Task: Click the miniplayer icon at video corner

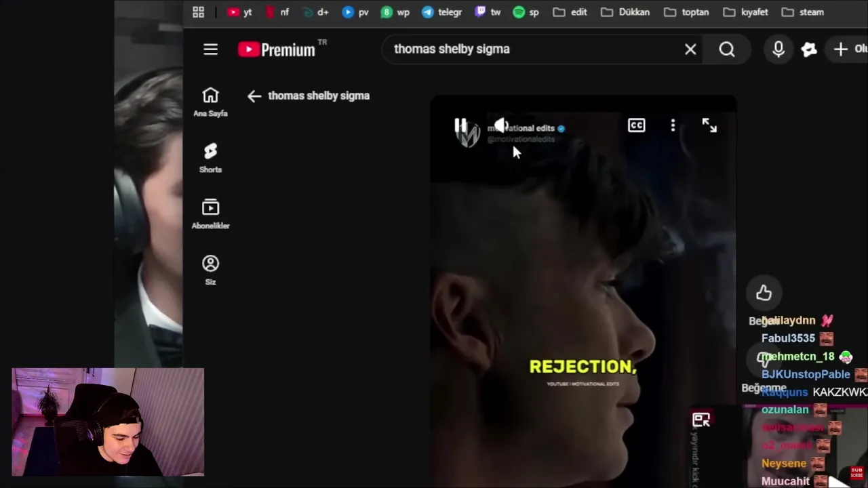Action: (x=701, y=420)
